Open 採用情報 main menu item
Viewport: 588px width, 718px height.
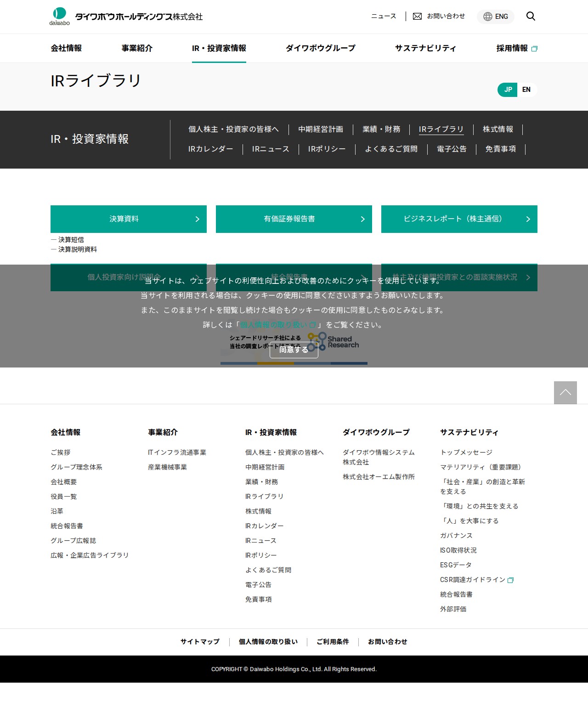coord(517,48)
